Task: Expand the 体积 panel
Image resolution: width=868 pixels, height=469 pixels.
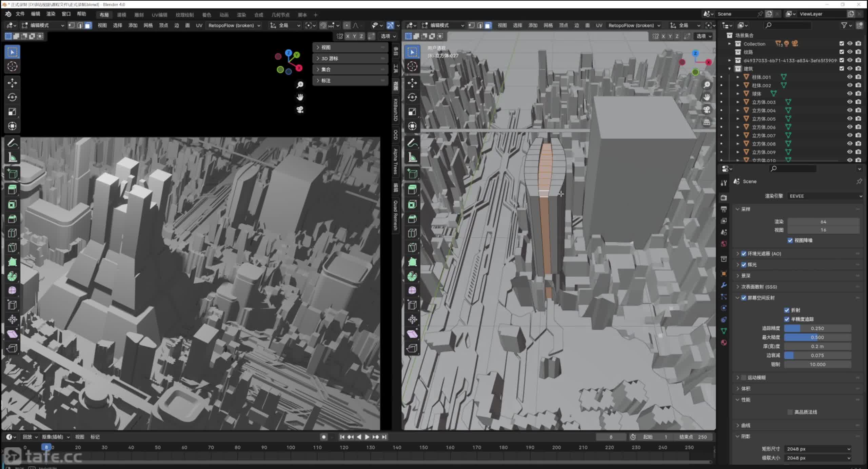Action: (x=797, y=389)
